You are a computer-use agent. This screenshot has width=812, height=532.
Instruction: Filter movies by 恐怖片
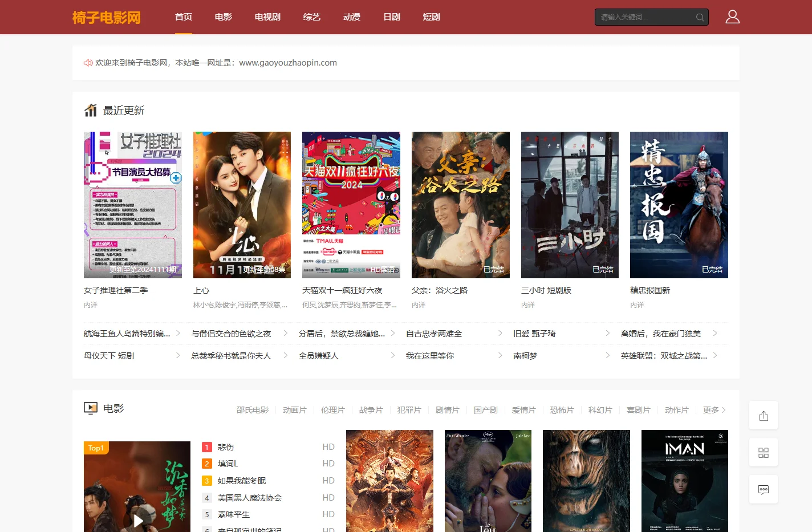coord(562,410)
